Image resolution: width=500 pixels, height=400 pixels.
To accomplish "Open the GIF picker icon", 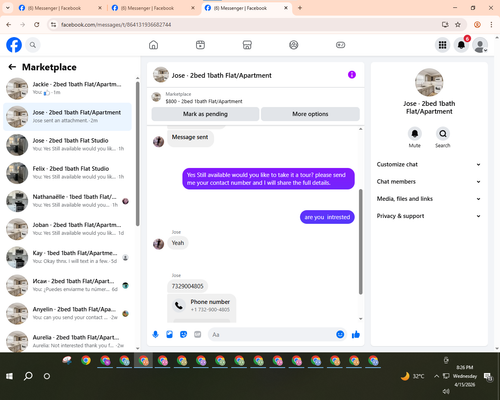I will [x=198, y=334].
